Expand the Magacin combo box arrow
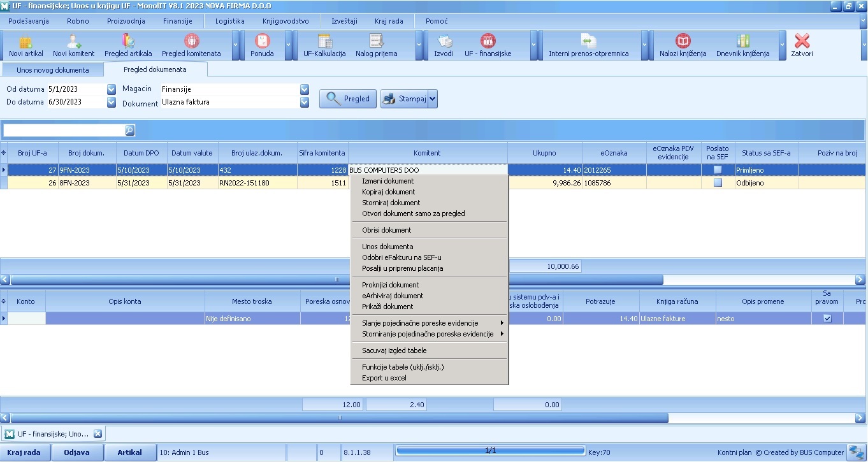868x462 pixels. 305,89
